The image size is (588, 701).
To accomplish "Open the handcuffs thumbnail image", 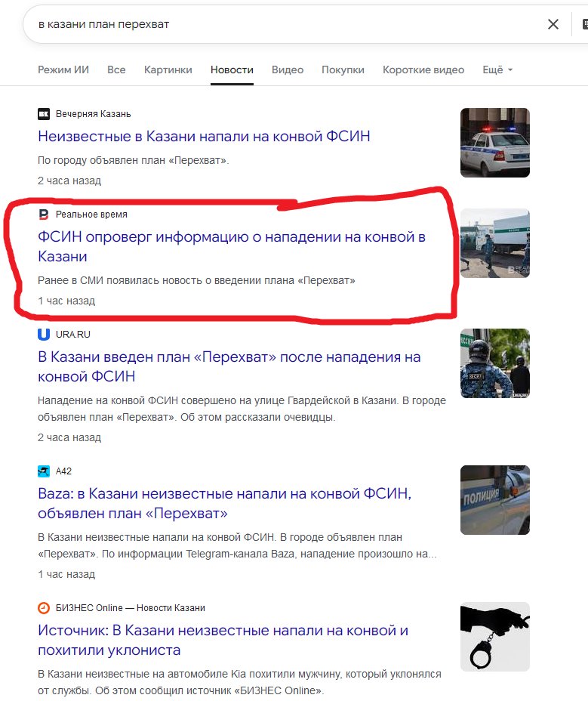I will pos(495,637).
